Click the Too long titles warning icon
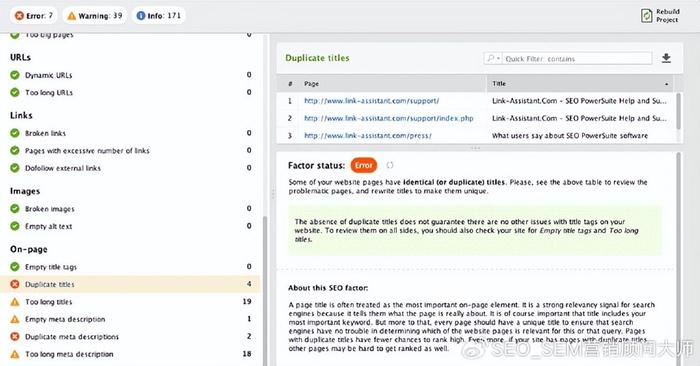 point(15,302)
